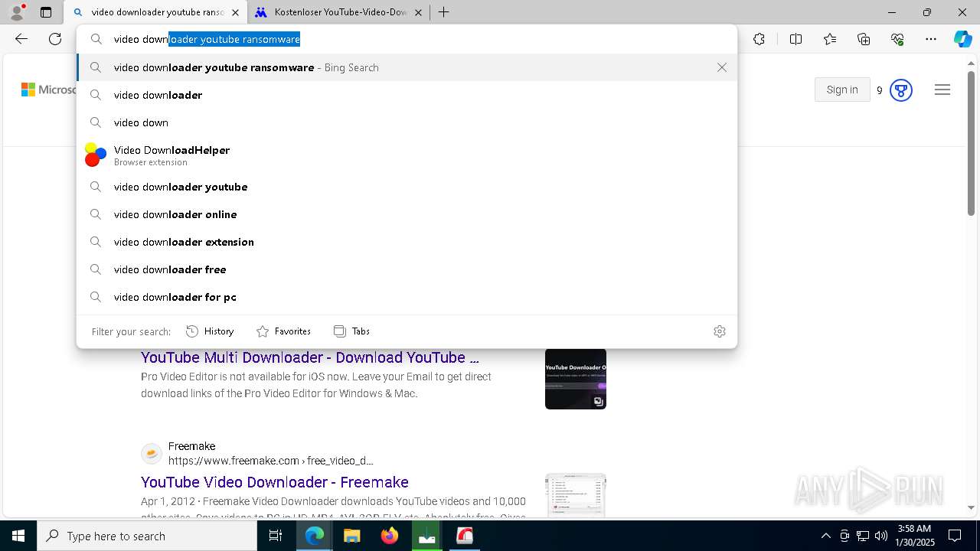Viewport: 980px width, 551px height.
Task: Choose 'video downloader online' suggestion
Action: 407,214
